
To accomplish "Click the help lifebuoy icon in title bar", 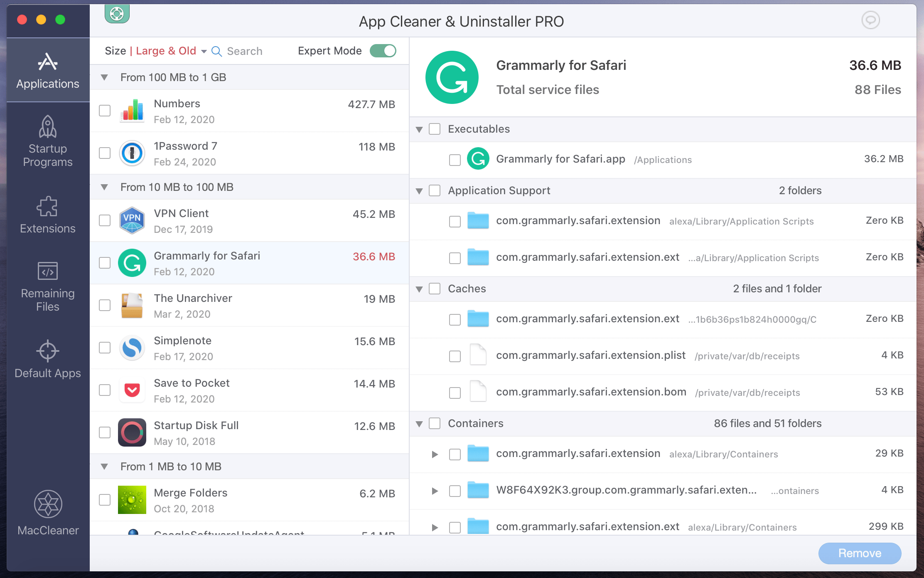I will (117, 14).
